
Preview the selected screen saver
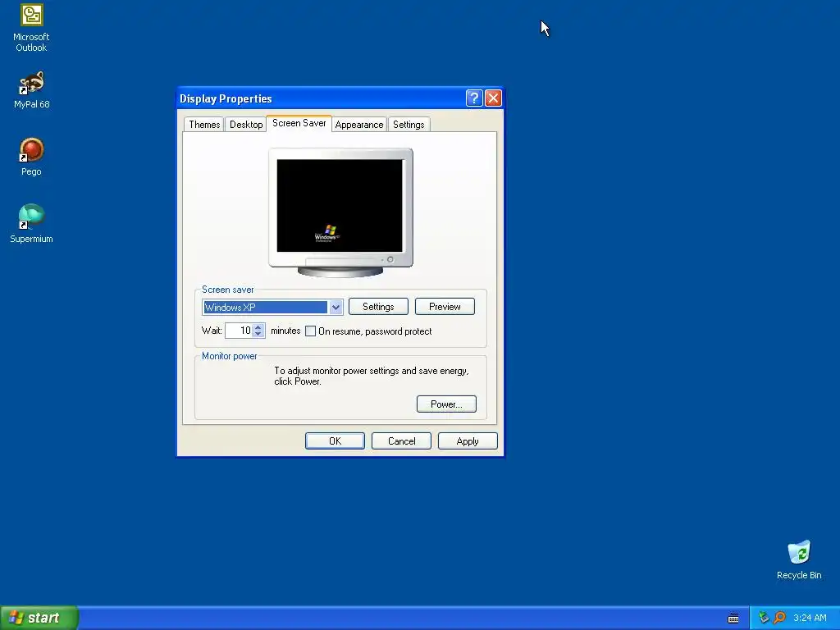445,307
